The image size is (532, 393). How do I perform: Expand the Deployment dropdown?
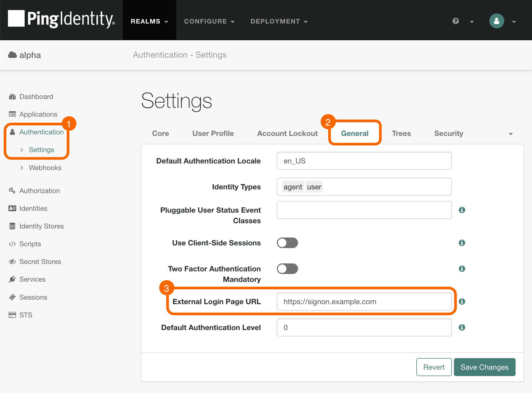279,21
